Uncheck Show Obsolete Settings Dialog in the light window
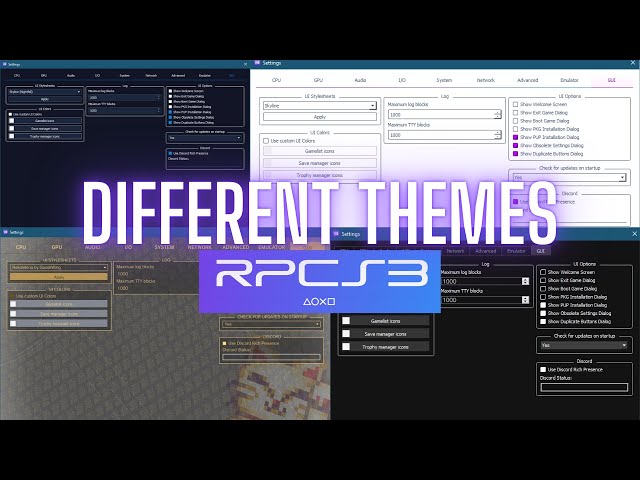The image size is (640, 480). click(x=516, y=145)
